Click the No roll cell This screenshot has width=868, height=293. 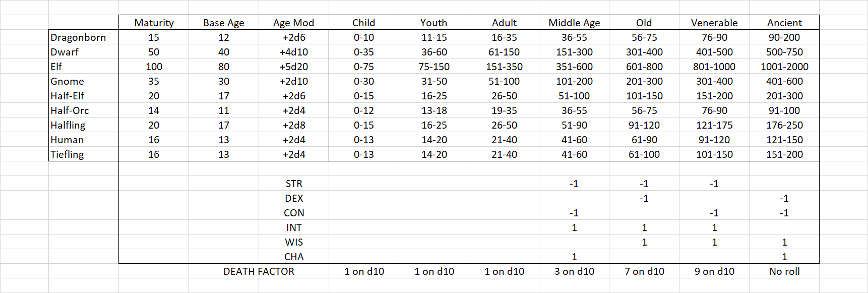tap(784, 271)
